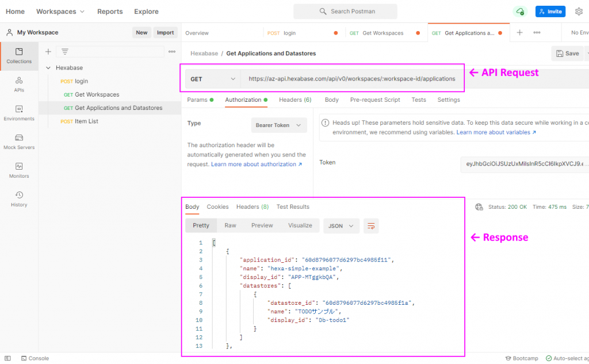Viewport: 589px width, 364px height.
Task: Click the Search Postman field
Action: tap(345, 12)
